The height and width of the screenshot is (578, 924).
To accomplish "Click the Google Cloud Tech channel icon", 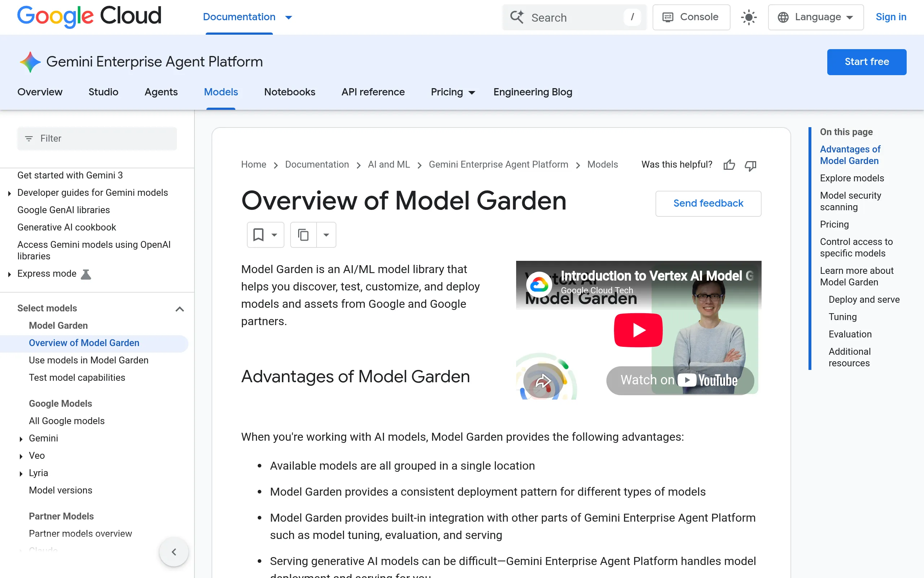I will tap(539, 284).
